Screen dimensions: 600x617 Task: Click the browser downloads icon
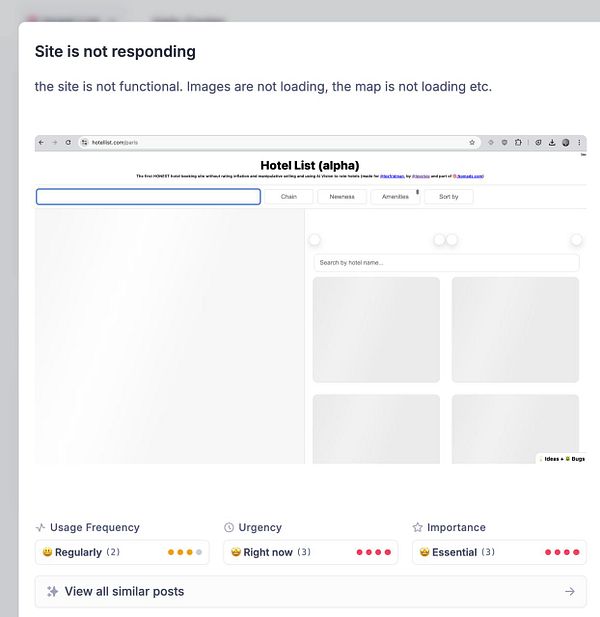click(x=552, y=142)
